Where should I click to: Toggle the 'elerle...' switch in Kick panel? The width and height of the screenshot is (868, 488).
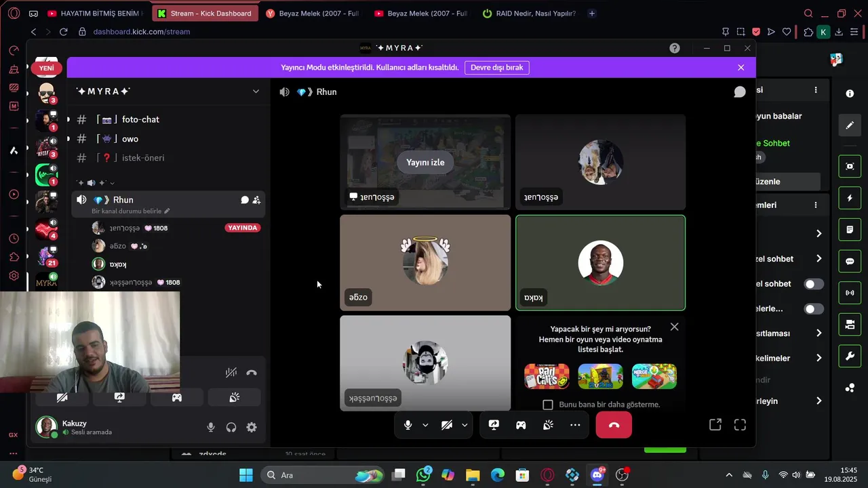pos(814,308)
